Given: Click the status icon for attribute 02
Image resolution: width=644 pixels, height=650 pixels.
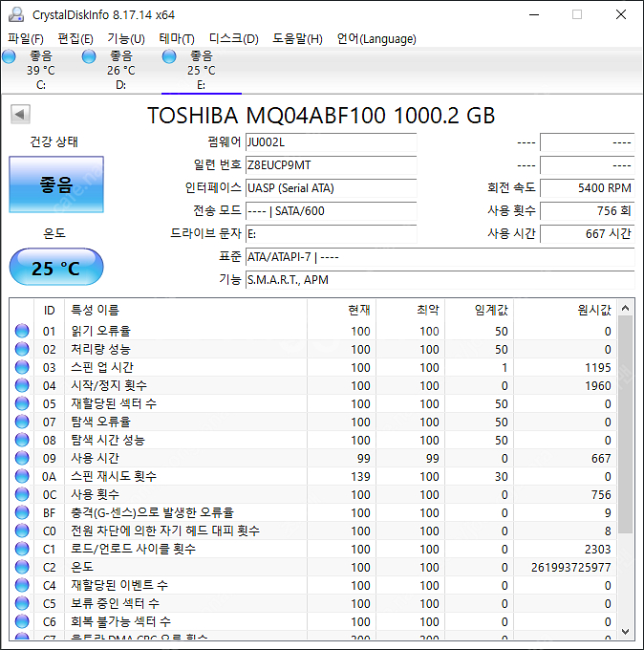Looking at the screenshot, I should (x=22, y=349).
